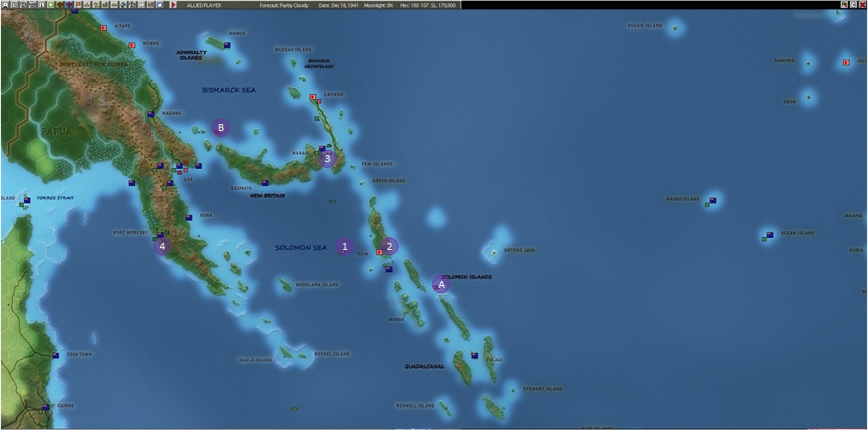Click the first toolbar icon with letter A
Screen dimensions: 868x430
point(5,5)
